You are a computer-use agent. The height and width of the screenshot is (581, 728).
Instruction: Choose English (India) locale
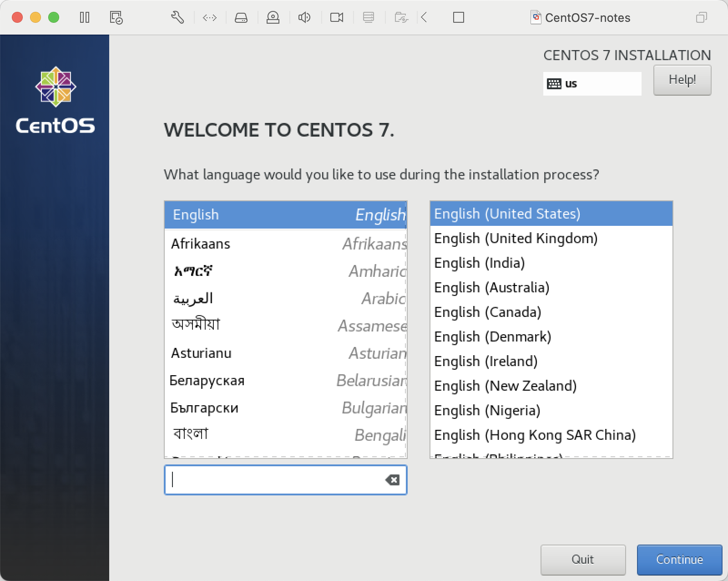point(551,263)
